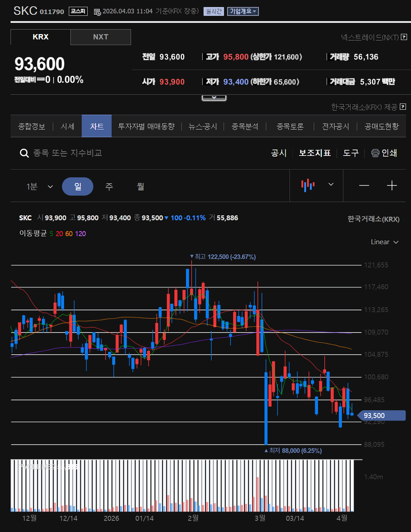Switch chart period to 월
This screenshot has height=532, width=411.
coord(141,186)
